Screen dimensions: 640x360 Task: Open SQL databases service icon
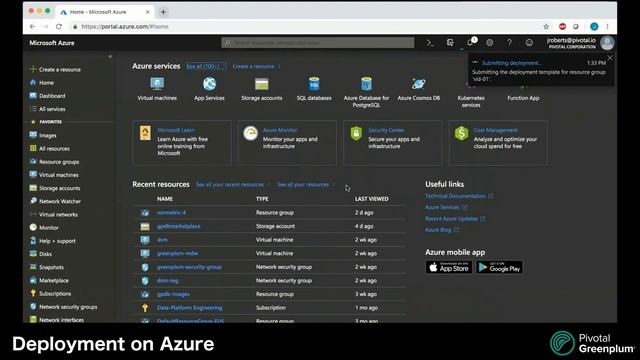point(314,84)
